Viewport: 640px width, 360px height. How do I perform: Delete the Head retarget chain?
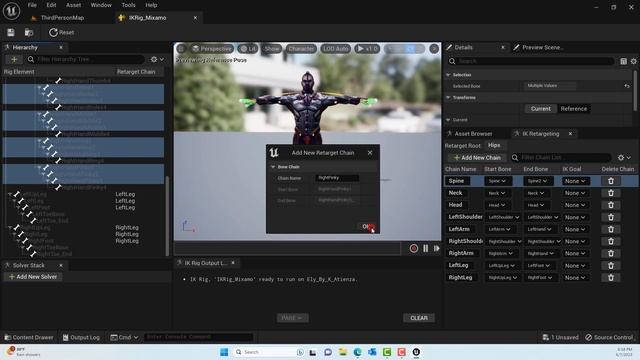[611, 205]
